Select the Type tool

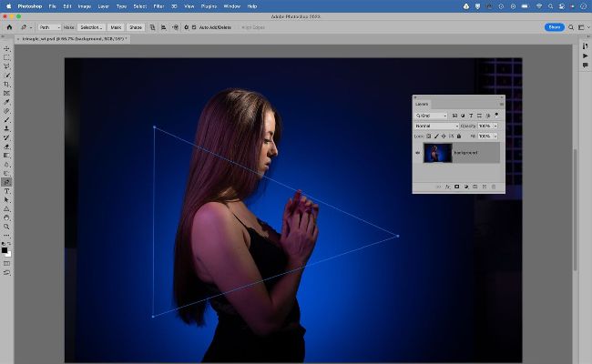(7, 191)
